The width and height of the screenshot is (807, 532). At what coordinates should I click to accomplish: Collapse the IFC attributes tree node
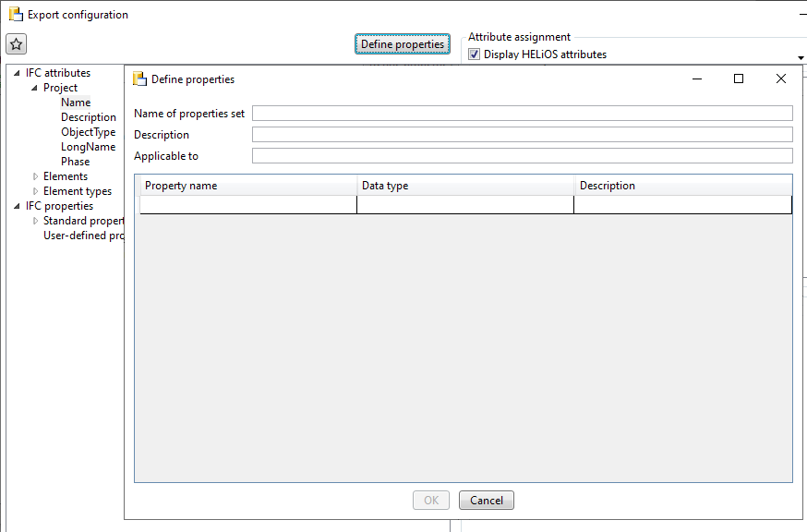(x=17, y=73)
